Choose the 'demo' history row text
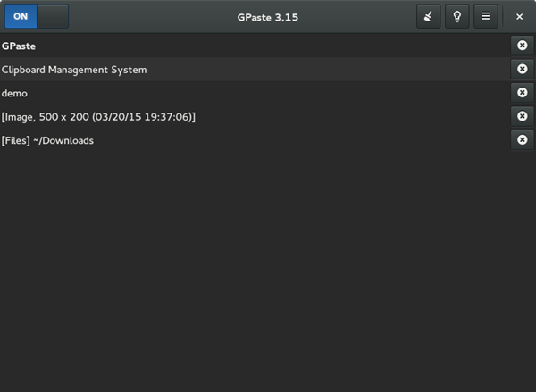Screen dimensions: 536x392 (15, 93)
